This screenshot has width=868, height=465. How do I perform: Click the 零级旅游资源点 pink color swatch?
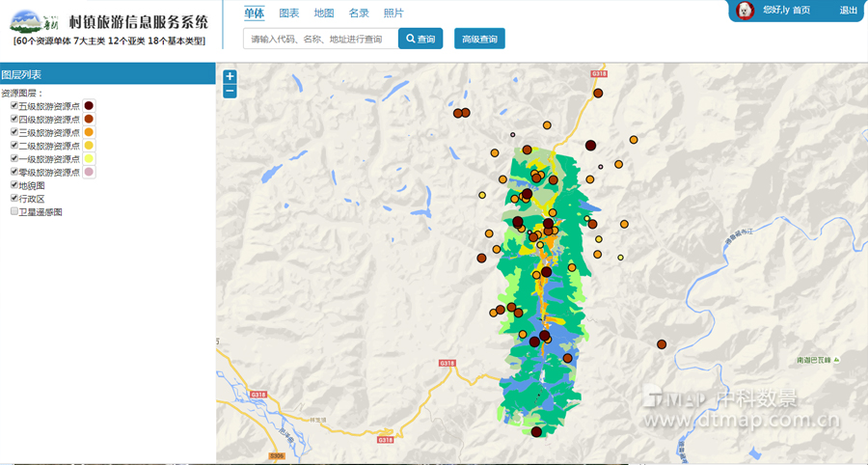(x=89, y=172)
